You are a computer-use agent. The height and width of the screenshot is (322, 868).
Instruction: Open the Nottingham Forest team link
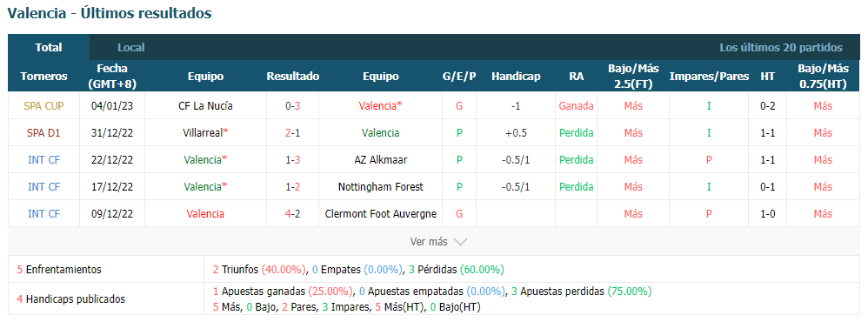[380, 187]
